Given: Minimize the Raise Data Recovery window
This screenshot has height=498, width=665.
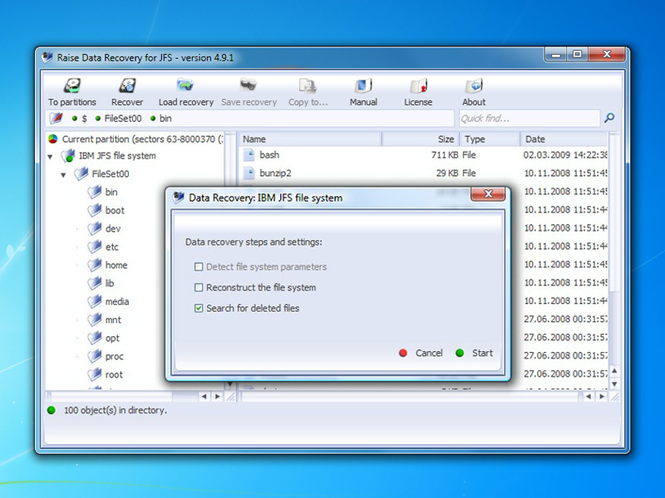Looking at the screenshot, I should click(556, 54).
